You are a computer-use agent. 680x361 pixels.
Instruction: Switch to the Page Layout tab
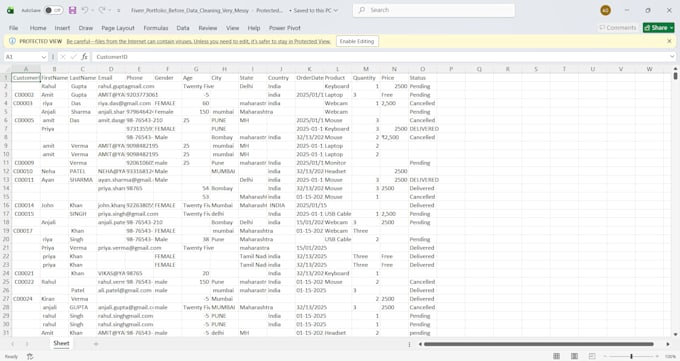pos(118,28)
